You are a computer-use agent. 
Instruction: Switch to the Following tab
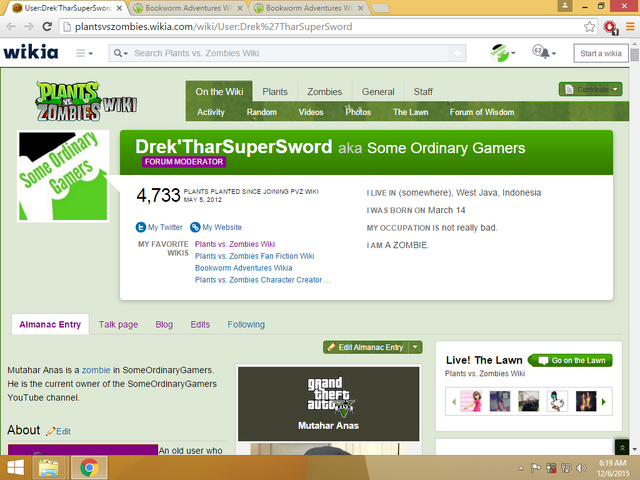coord(246,324)
